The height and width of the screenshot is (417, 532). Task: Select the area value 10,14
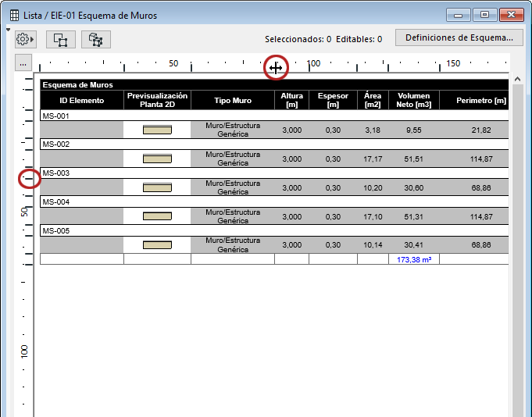tap(373, 244)
